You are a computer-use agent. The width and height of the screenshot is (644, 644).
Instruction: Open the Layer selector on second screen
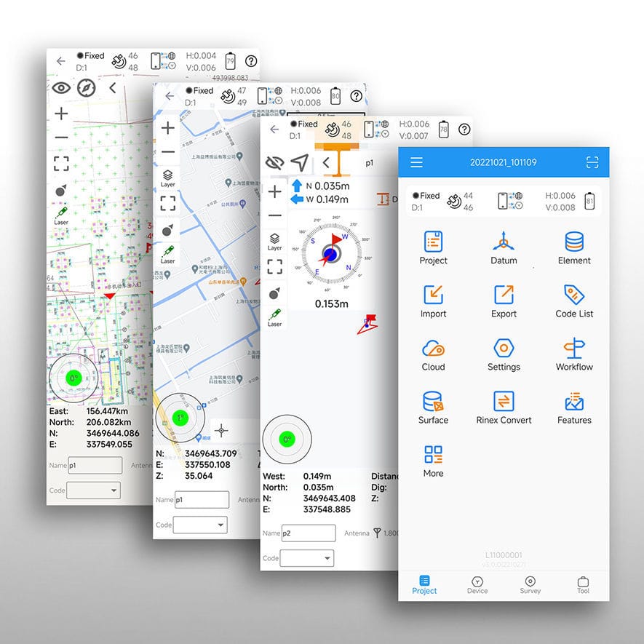pyautogui.click(x=168, y=177)
